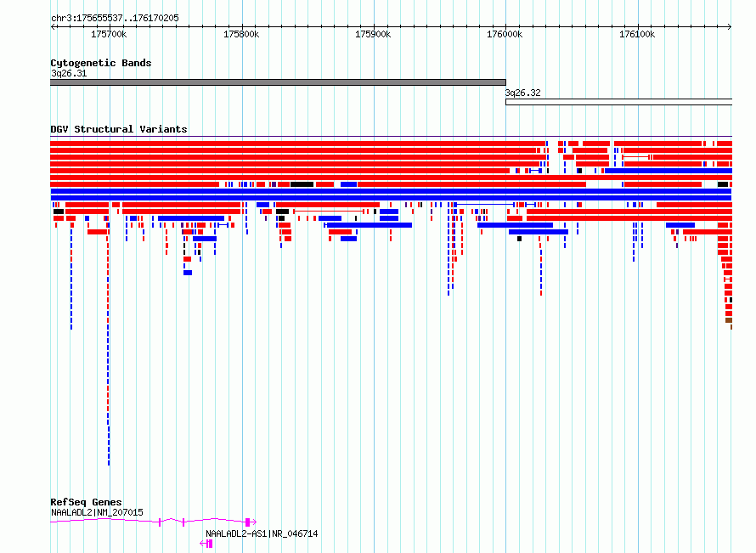The image size is (756, 553).
Task: Click the NAALADL2 gene's thick magenta exon block
Action: click(247, 522)
